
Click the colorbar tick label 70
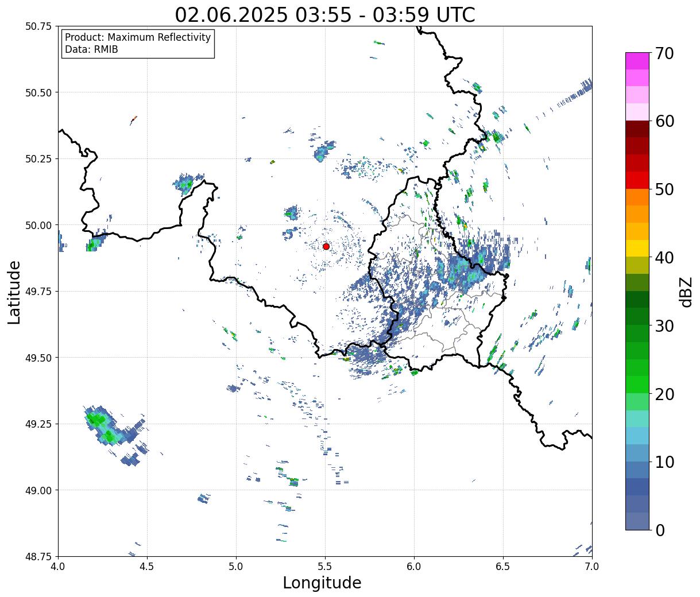pos(664,53)
